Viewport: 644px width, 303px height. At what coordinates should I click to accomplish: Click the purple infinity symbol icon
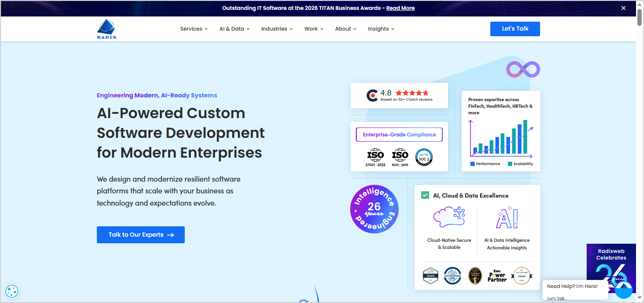[x=523, y=70]
